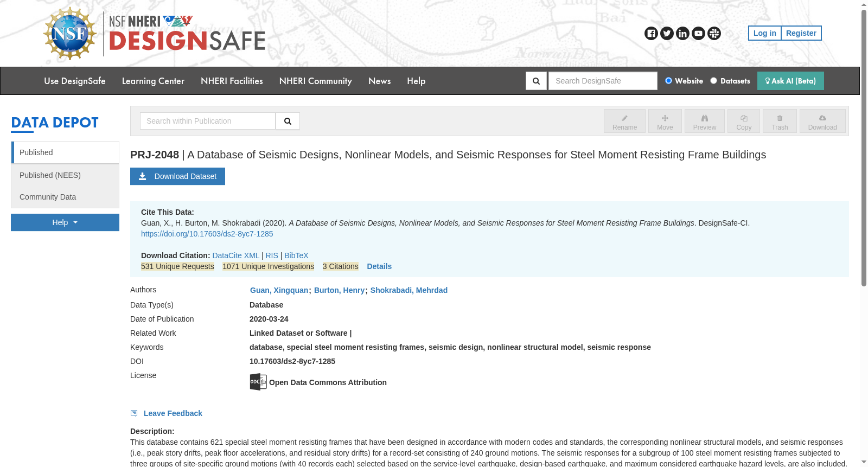Open the Twitter social icon
Image resolution: width=868 pixels, height=467 pixels.
point(667,34)
